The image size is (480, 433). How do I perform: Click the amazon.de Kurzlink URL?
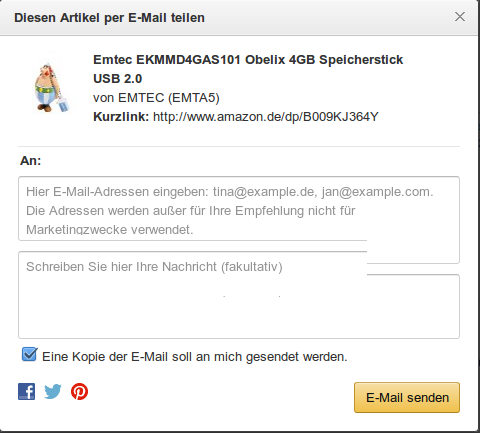[x=266, y=117]
